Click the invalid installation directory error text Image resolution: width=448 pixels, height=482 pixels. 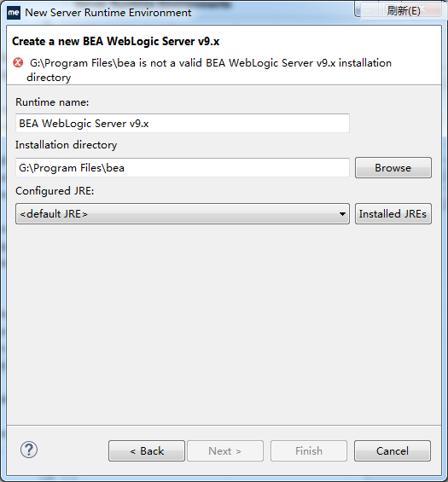click(209, 70)
